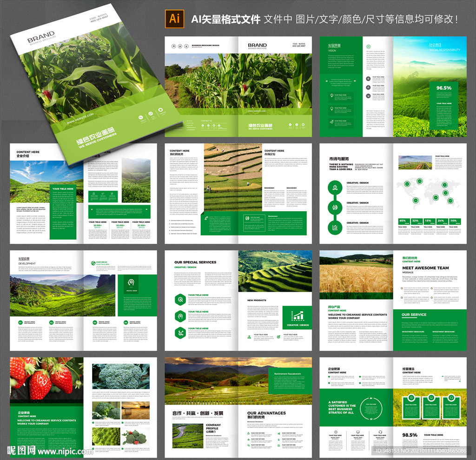Click the gear icon in the framed green card

click(x=411, y=397)
